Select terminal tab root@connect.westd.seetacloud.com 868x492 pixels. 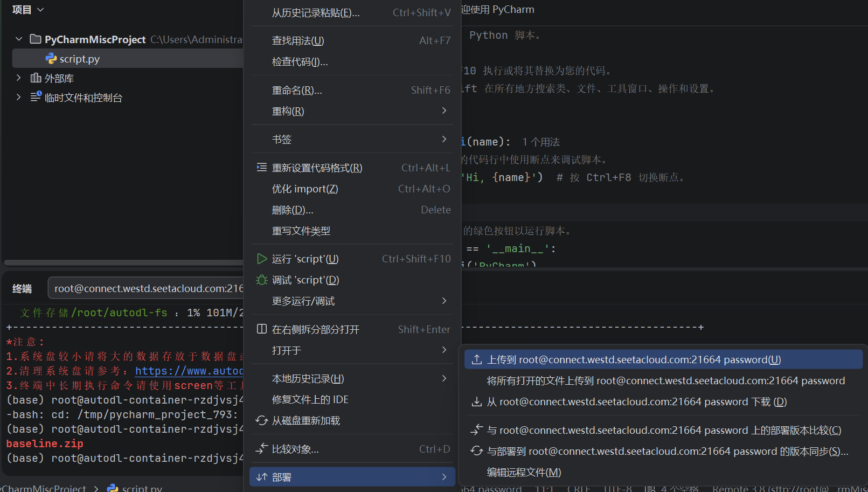[x=146, y=288]
